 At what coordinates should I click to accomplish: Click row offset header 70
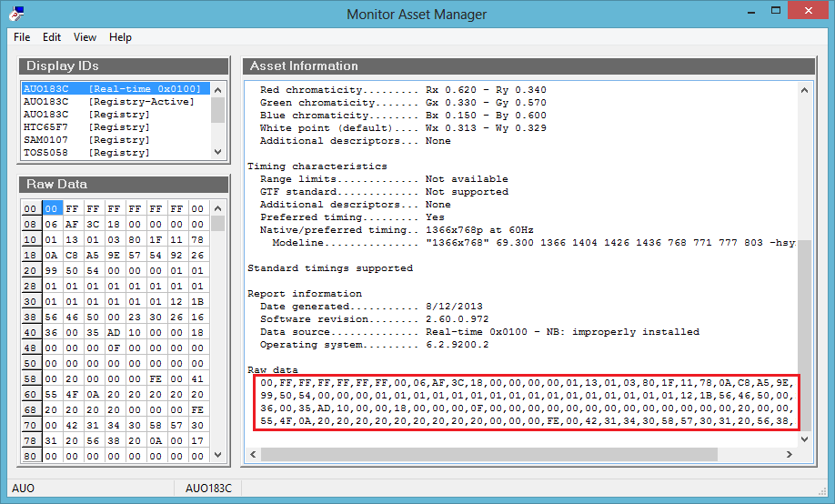(x=31, y=425)
